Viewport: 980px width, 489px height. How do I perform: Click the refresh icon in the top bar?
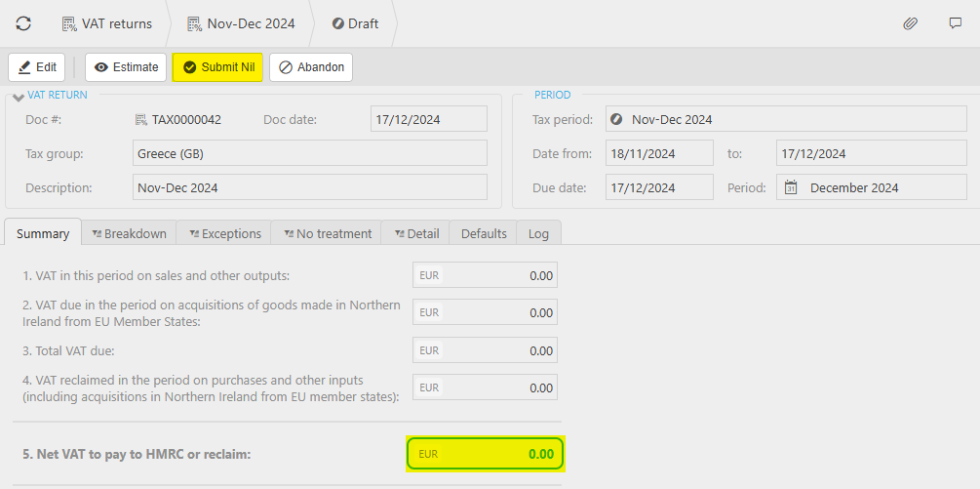tap(23, 23)
